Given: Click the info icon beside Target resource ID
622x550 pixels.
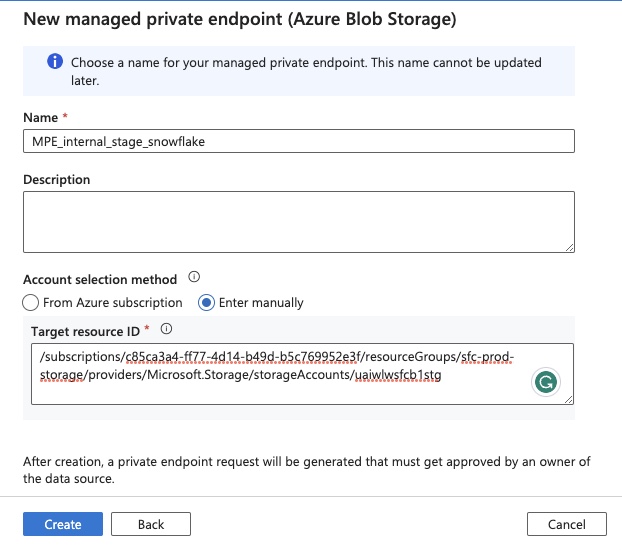Looking at the screenshot, I should coord(167,329).
